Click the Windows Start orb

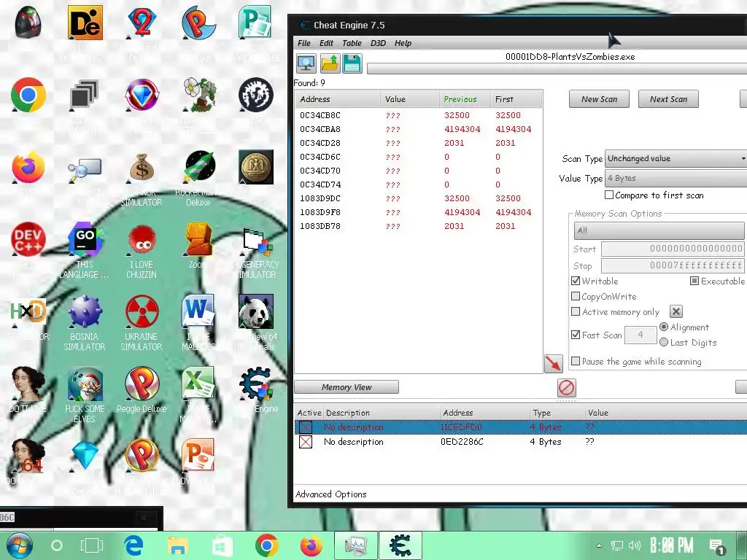click(20, 545)
